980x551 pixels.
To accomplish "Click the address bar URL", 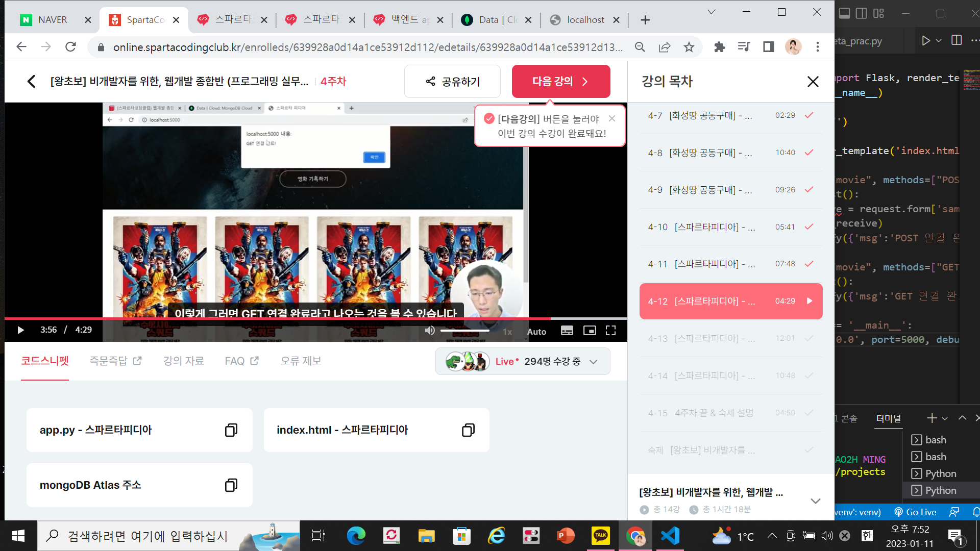I will tap(367, 47).
